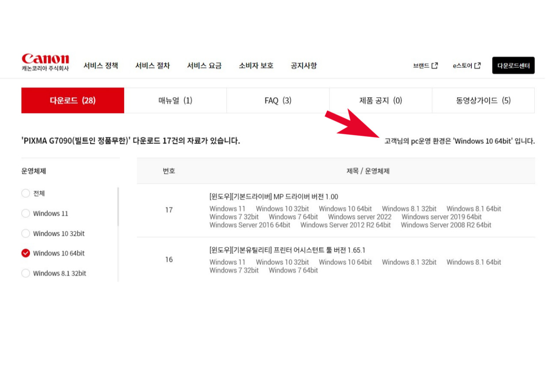
Task: Open the FAQ tab
Action: coord(277,100)
